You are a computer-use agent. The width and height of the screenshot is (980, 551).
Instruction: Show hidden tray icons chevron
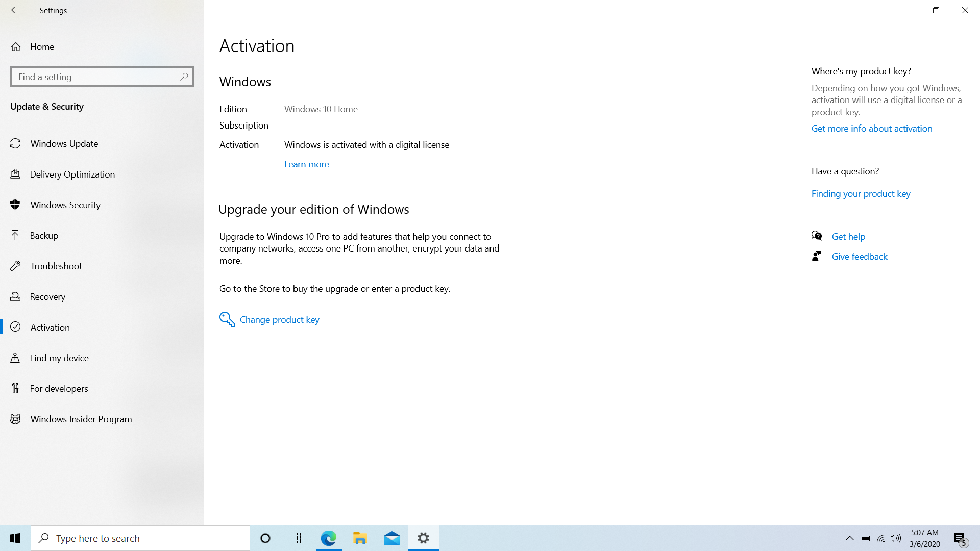pos(850,539)
